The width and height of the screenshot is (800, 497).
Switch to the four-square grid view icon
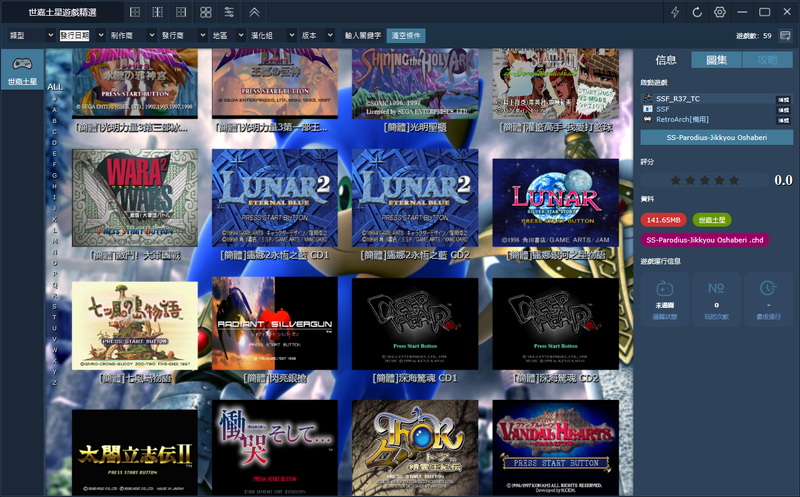tap(206, 12)
